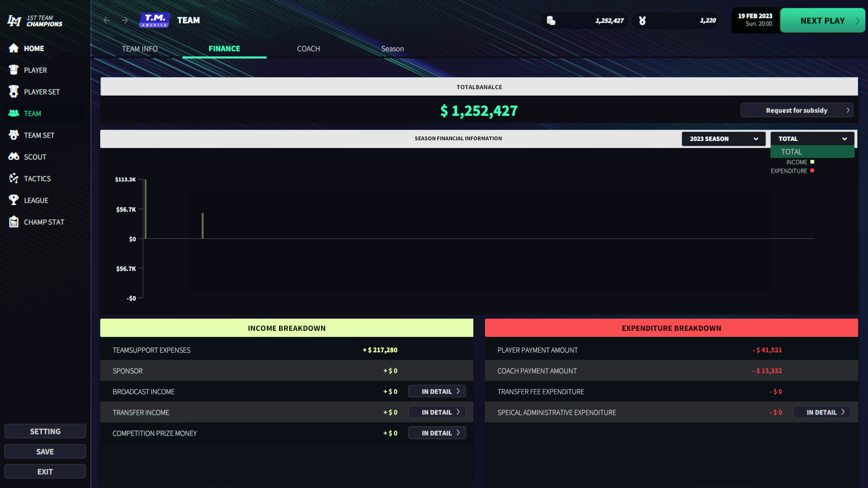Image resolution: width=868 pixels, height=488 pixels.
Task: Select INCOME in the open dropdown
Action: (x=797, y=162)
